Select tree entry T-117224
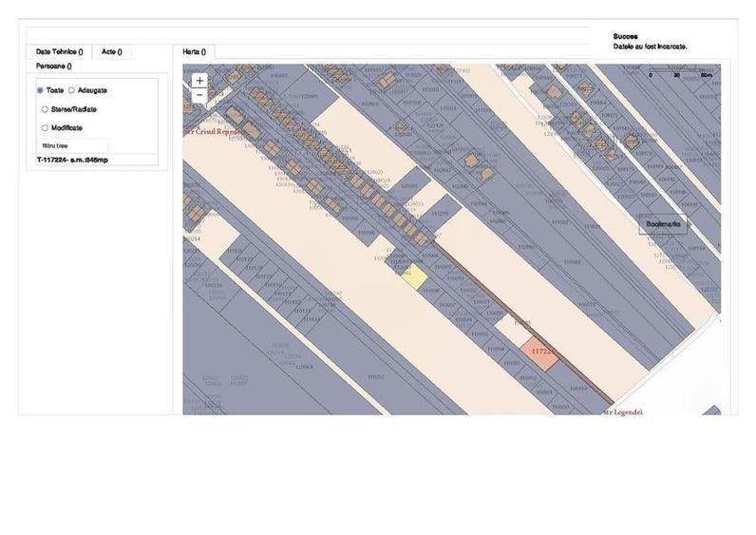Screen dimensions: 756x535 72,160
